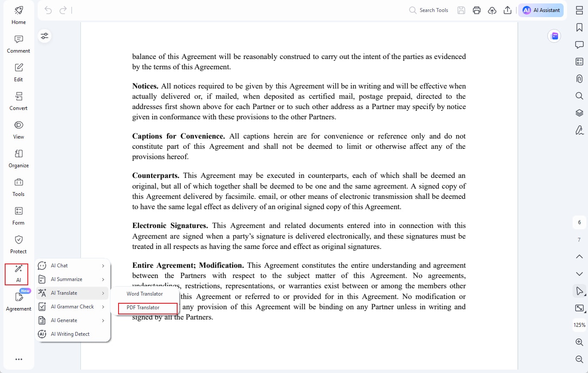Click the Captions for Convenience heading
588x373 pixels.
tap(178, 136)
